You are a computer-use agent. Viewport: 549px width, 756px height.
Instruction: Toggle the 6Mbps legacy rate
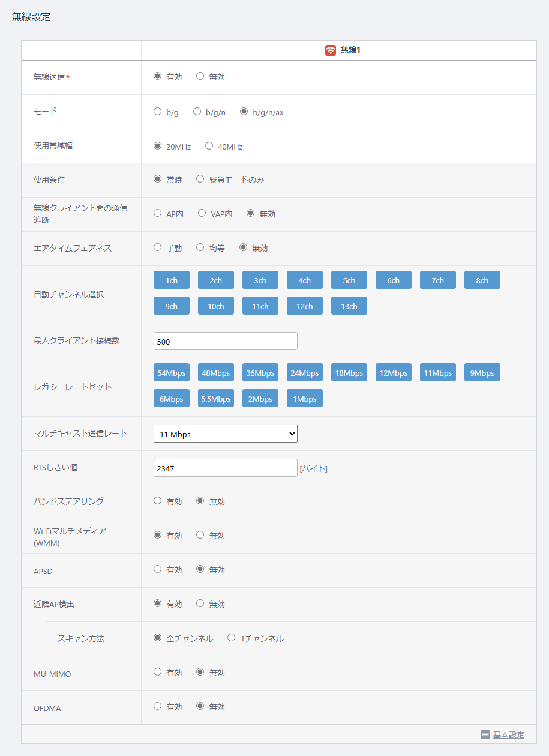click(x=172, y=399)
